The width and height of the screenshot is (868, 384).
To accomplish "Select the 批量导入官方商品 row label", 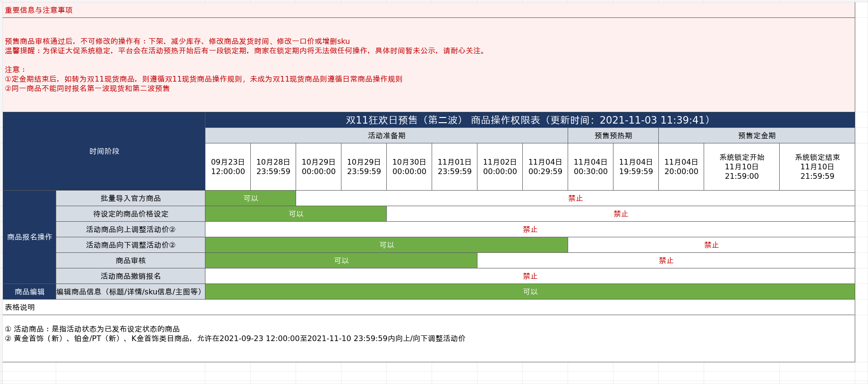I will point(130,198).
